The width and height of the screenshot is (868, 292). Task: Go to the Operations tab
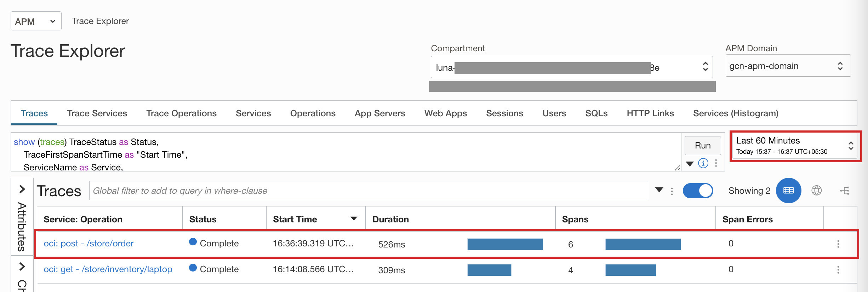313,113
